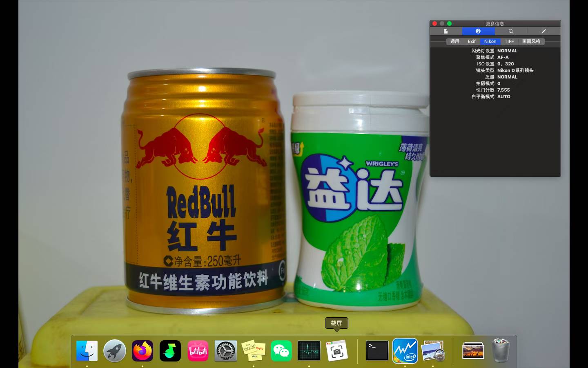588x368 pixels.
Task: Click the 质量 NORMAL value
Action: point(507,77)
